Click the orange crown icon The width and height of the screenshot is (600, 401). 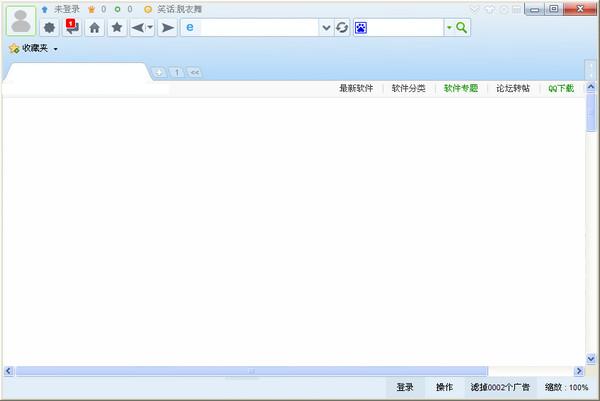point(91,10)
